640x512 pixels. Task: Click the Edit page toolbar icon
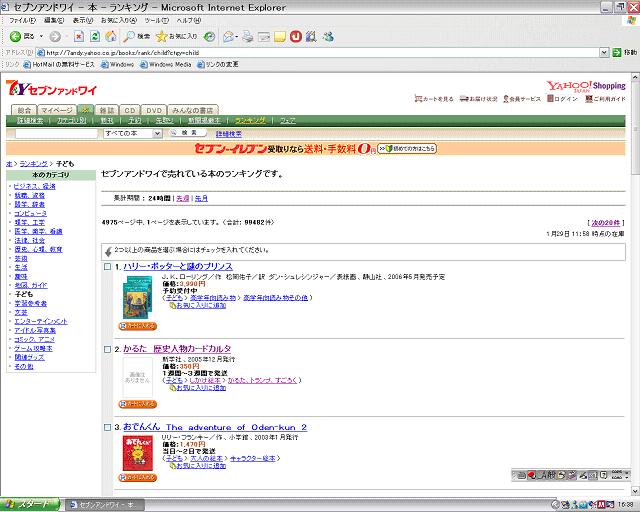point(264,37)
